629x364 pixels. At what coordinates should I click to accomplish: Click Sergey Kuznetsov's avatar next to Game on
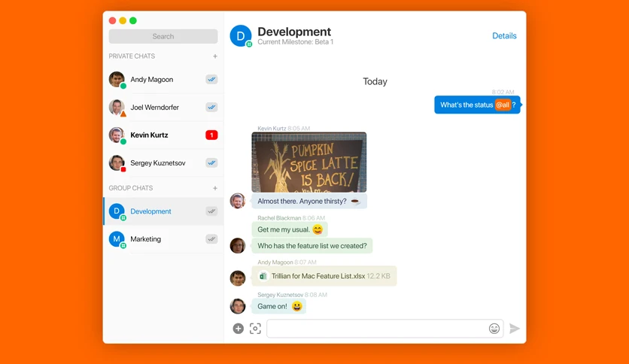pyautogui.click(x=238, y=306)
